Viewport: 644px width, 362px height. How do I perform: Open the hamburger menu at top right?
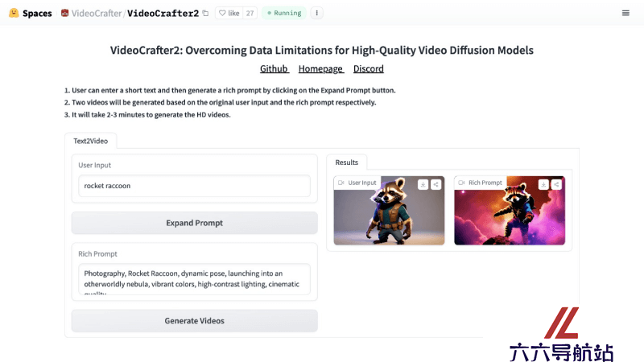pos(625,13)
